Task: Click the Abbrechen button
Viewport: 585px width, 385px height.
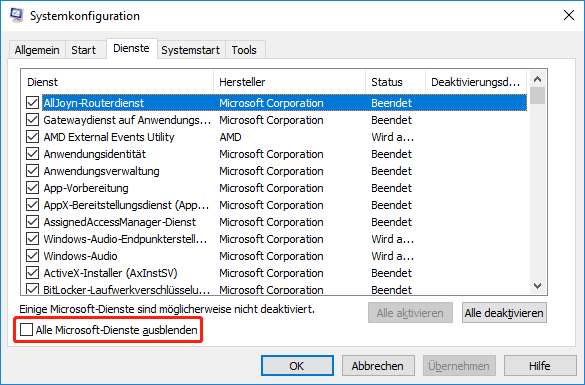Action: pos(378,366)
